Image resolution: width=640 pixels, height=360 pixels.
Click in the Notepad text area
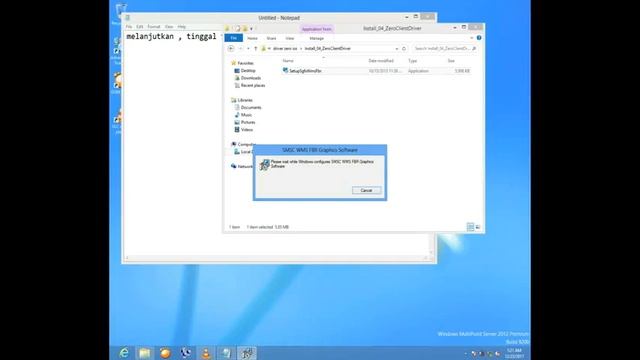click(x=173, y=143)
